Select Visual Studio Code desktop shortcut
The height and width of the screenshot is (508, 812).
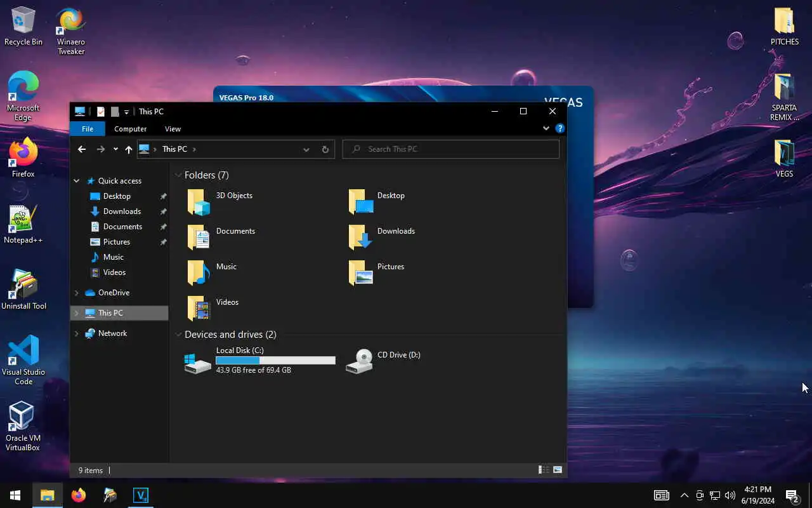pos(23,360)
